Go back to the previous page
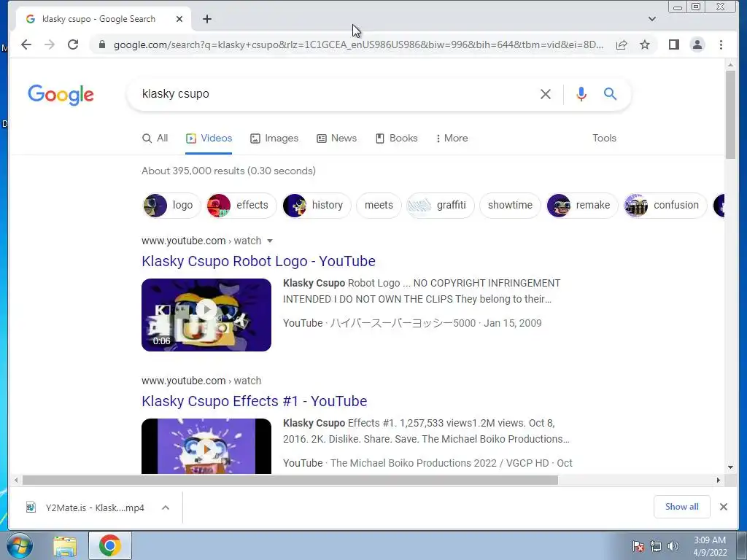Screen dimensions: 747x560 tap(26, 44)
